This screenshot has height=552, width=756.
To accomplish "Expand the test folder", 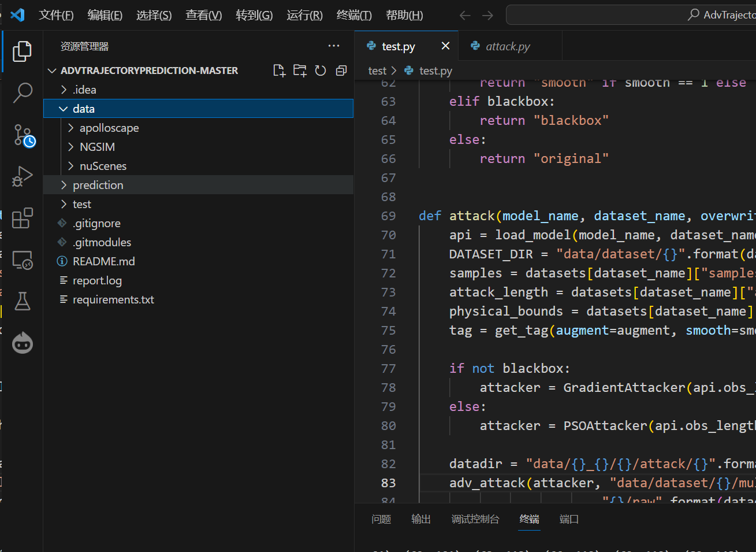I will pyautogui.click(x=64, y=204).
